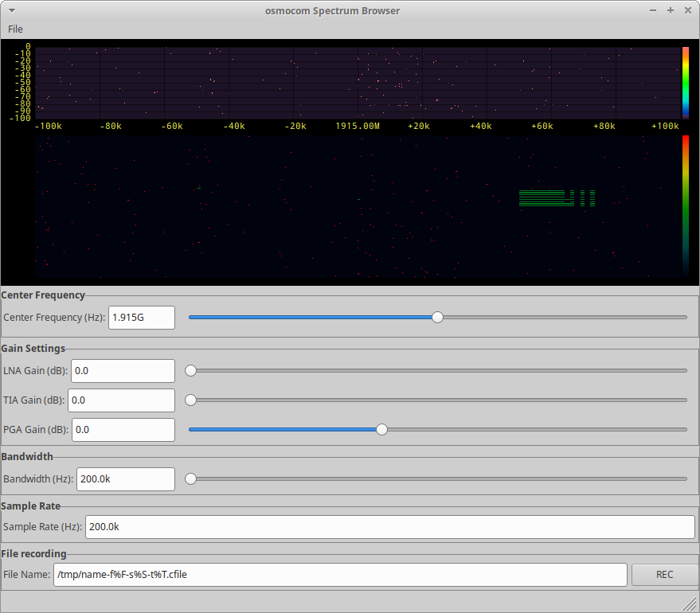
Task: Click the +60k frequency axis label
Action: point(542,127)
